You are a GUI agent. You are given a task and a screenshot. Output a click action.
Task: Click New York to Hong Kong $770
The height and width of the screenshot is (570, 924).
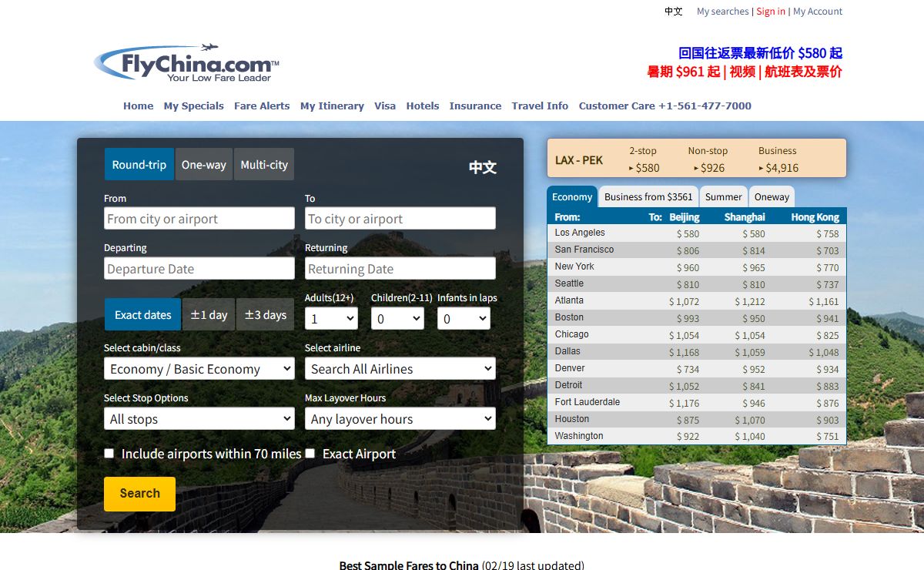827,268
